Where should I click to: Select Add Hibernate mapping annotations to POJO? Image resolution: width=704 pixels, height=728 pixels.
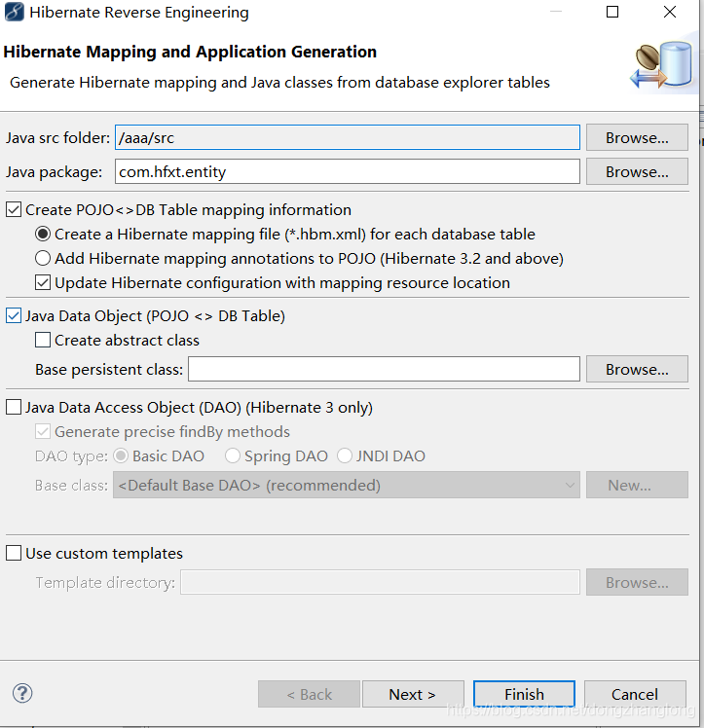tap(43, 258)
